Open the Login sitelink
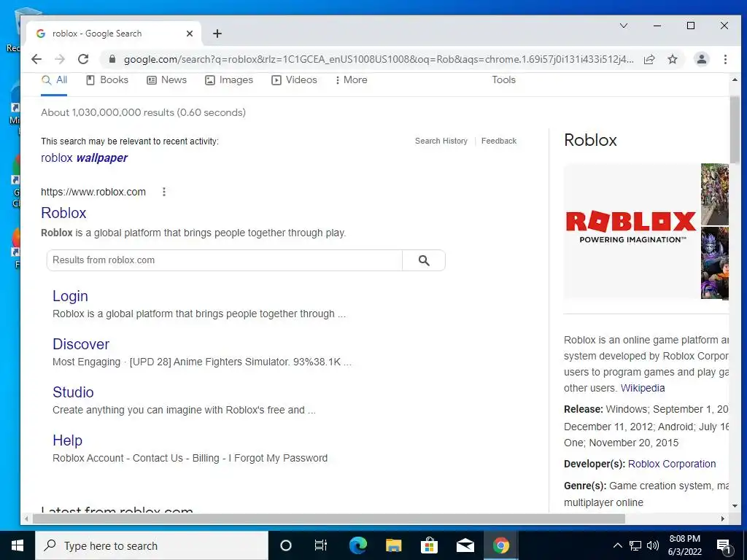The image size is (747, 560). tap(70, 296)
